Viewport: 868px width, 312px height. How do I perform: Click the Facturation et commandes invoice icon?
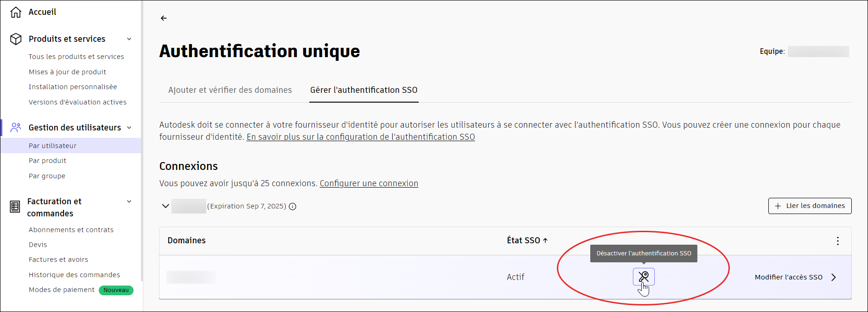(x=15, y=207)
